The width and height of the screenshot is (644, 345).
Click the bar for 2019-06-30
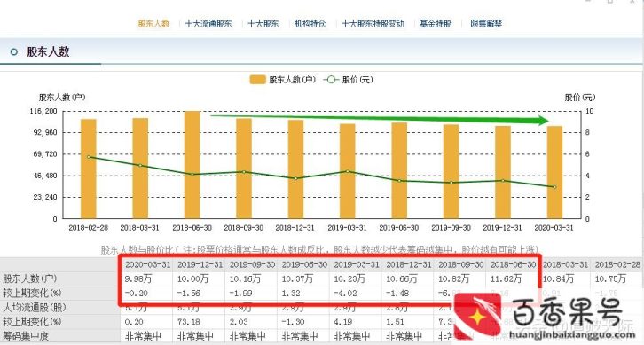click(399, 170)
